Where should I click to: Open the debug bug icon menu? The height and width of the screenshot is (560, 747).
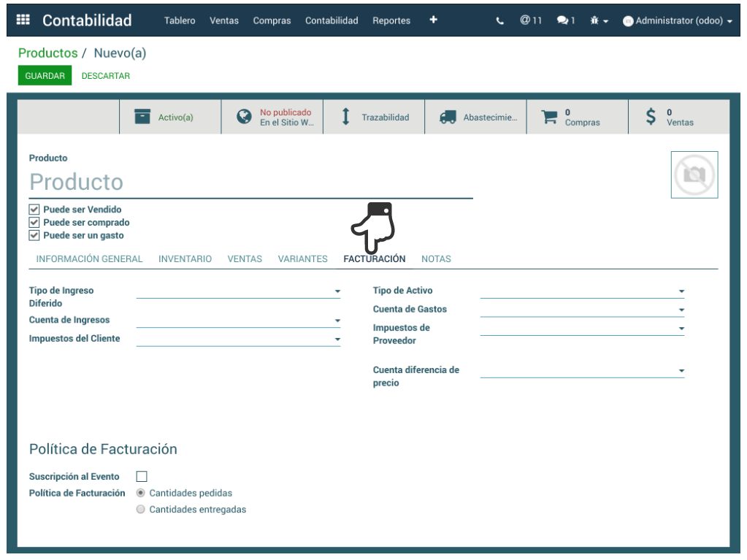coord(599,20)
